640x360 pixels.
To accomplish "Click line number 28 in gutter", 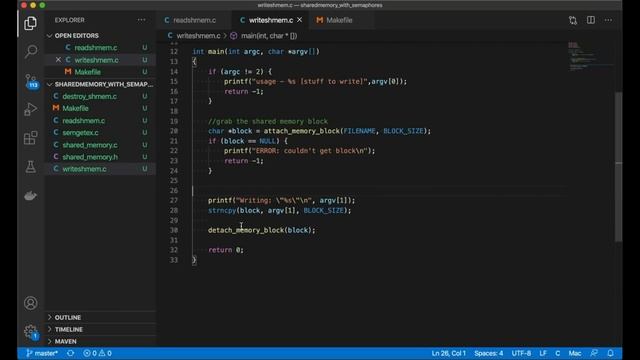I will coord(174,210).
